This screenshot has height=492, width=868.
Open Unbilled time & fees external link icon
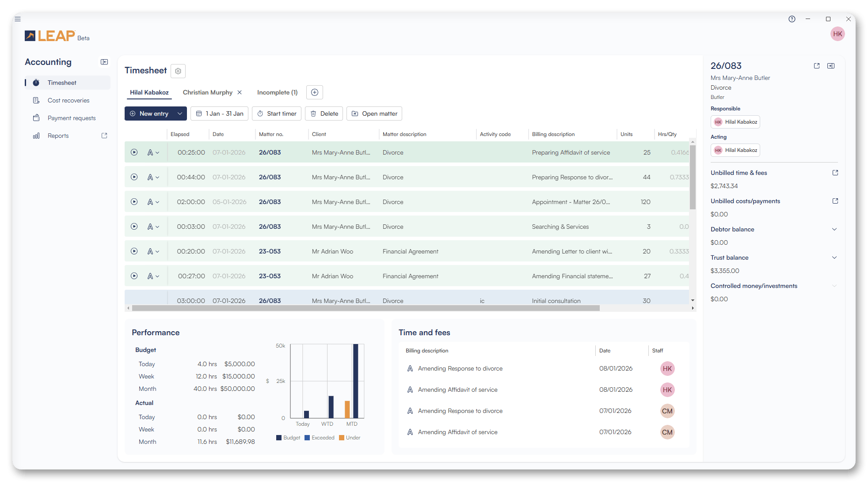[x=835, y=173]
